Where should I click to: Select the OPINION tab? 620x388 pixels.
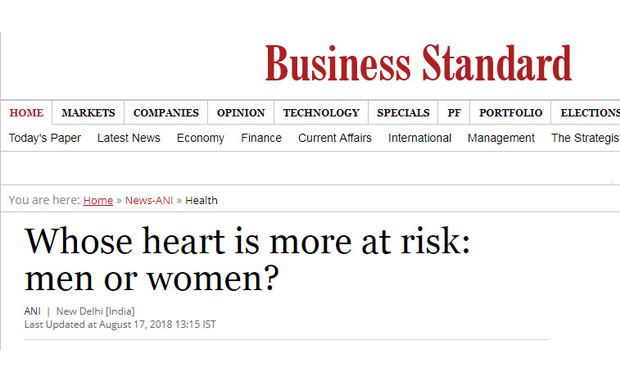(241, 113)
